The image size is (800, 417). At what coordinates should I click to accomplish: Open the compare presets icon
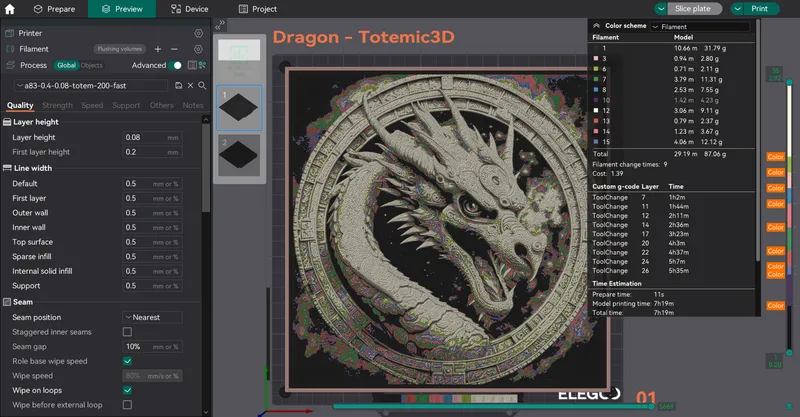click(x=192, y=65)
